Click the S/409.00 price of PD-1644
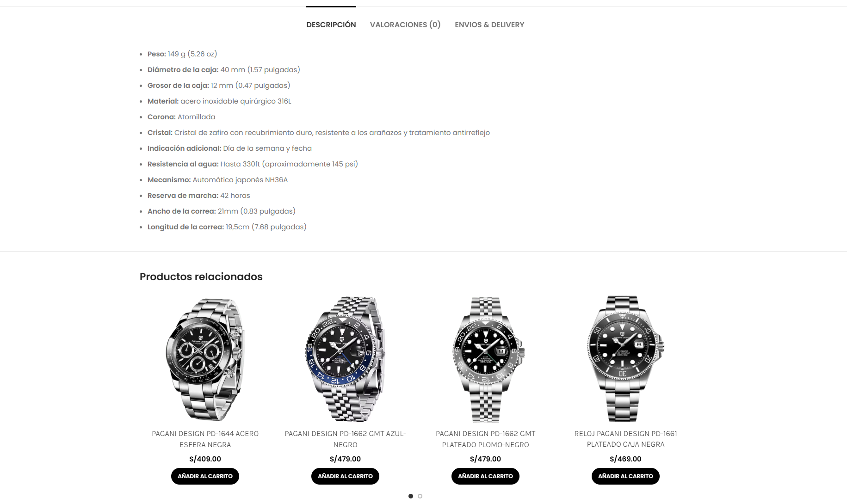 click(205, 459)
